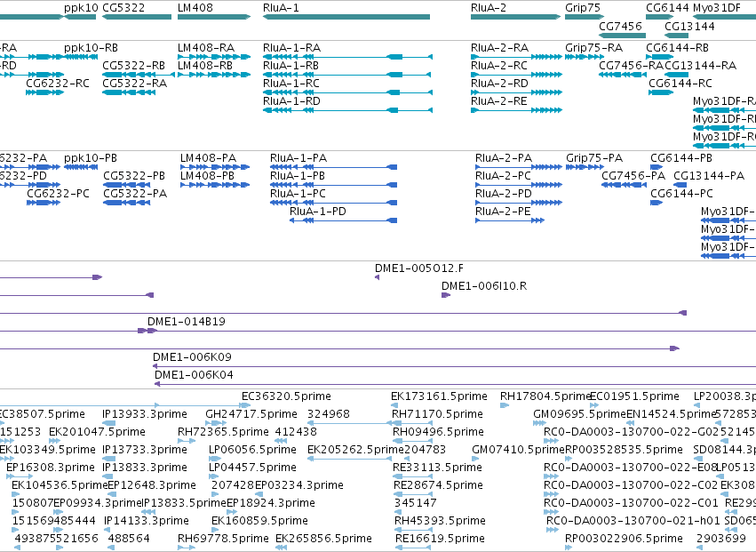
Task: Select transcript RluA-1-RA
Action: coord(291,48)
